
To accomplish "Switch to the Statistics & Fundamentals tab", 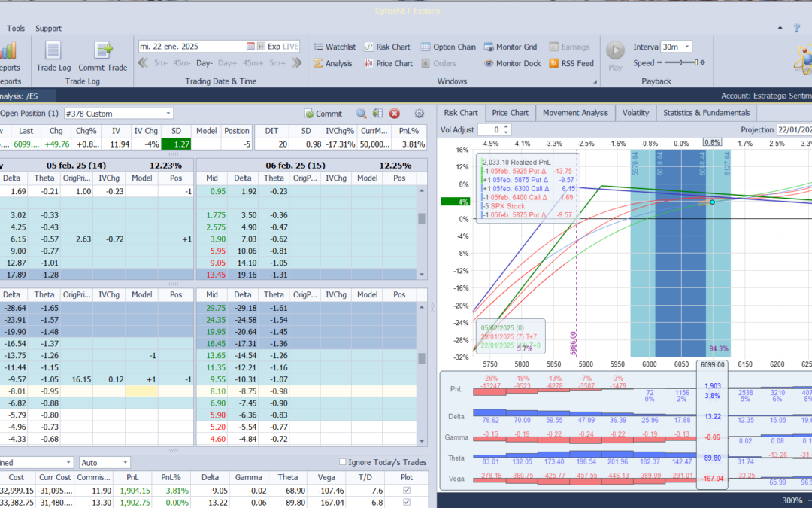I will click(706, 112).
